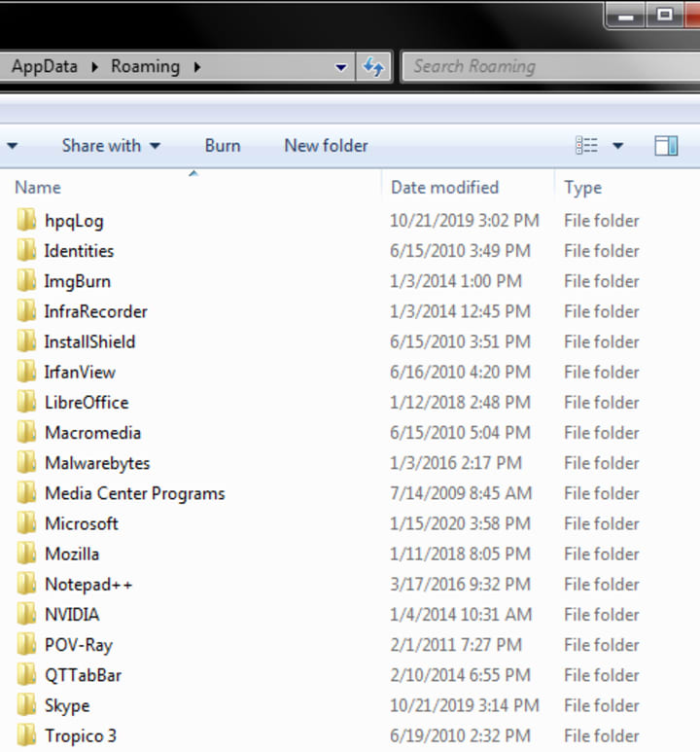Minimize the Explorer window
The height and width of the screenshot is (752, 700).
[626, 17]
